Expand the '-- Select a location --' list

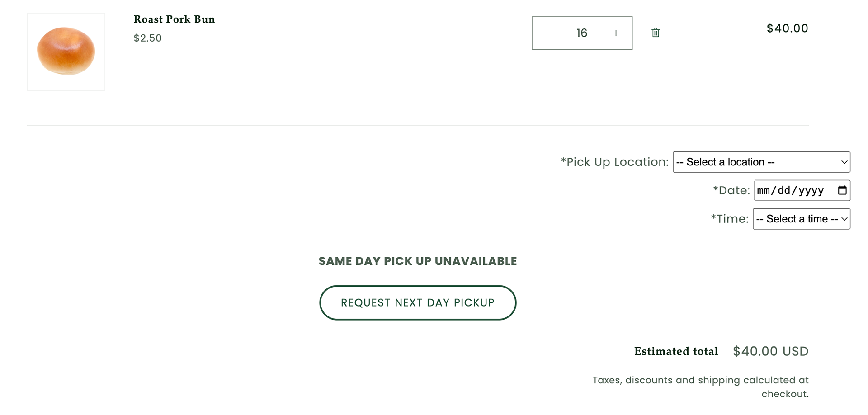[761, 162]
